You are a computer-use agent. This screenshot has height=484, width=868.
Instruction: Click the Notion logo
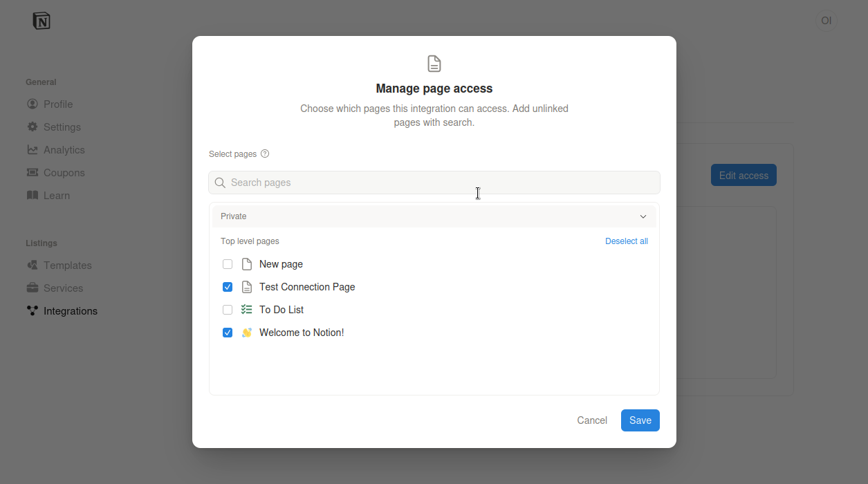[40, 20]
